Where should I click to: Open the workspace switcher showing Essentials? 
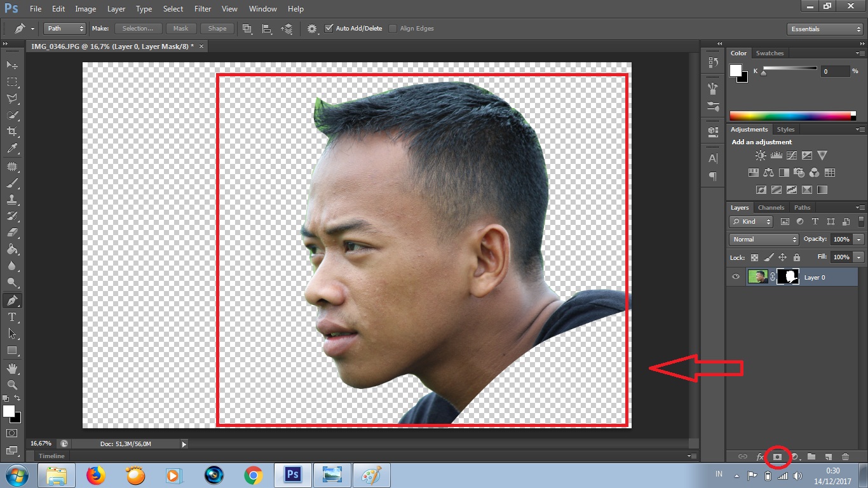pos(824,29)
